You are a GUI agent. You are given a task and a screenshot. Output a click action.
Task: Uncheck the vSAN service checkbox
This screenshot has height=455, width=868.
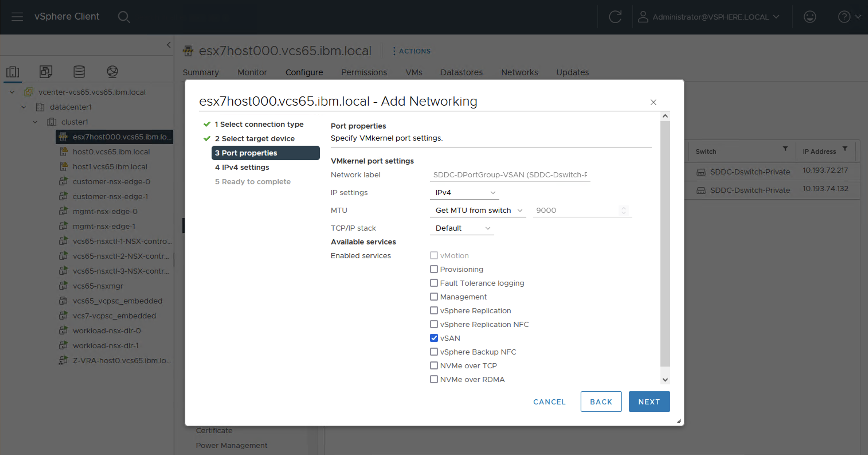[434, 338]
